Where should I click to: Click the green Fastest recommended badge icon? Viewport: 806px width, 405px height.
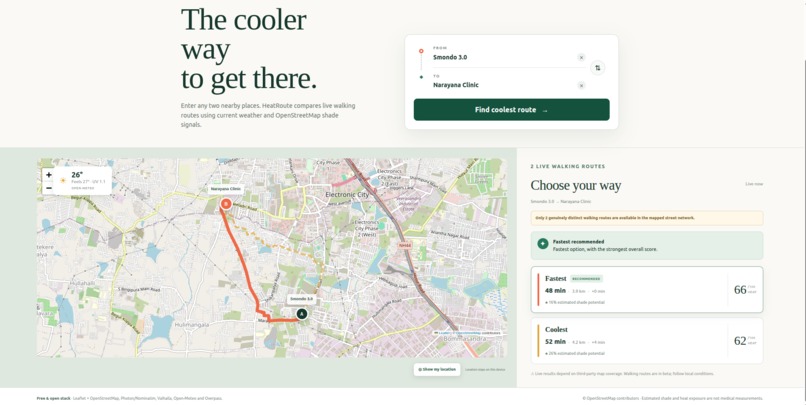[x=543, y=244]
